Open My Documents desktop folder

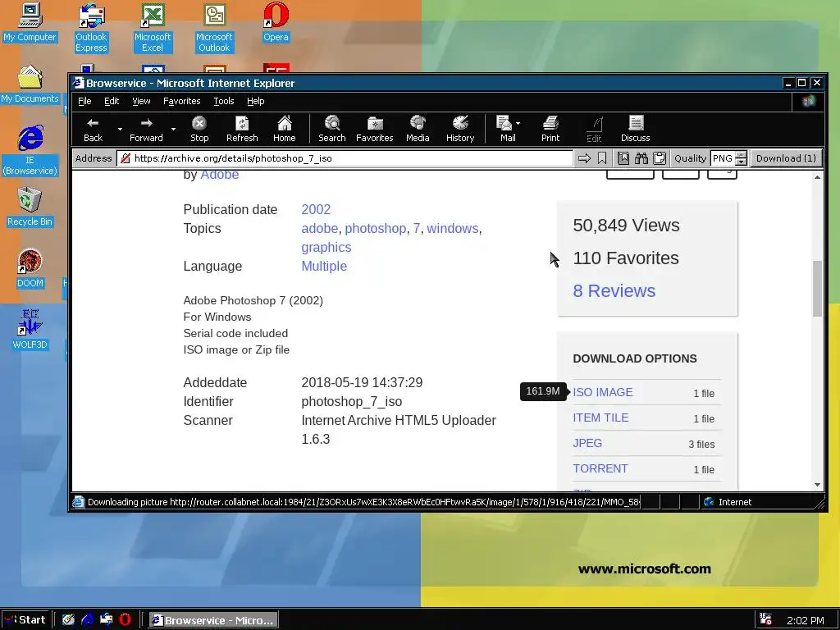[x=30, y=84]
